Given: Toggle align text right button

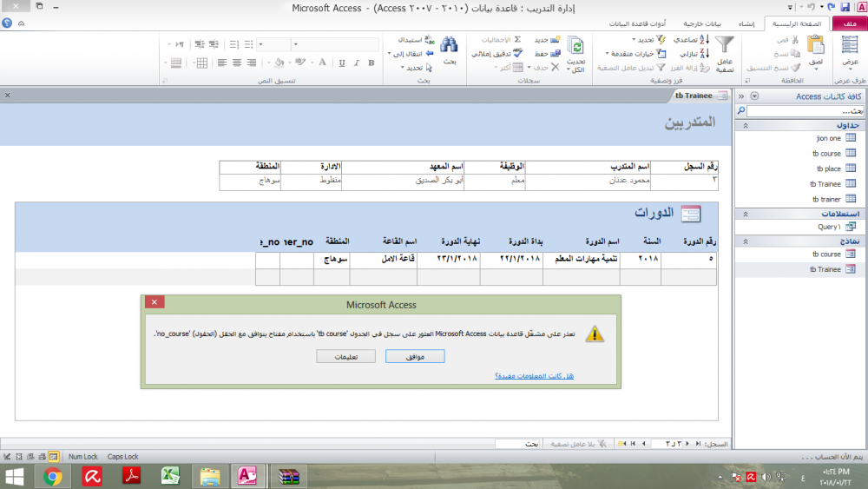Looking at the screenshot, I should tap(252, 63).
